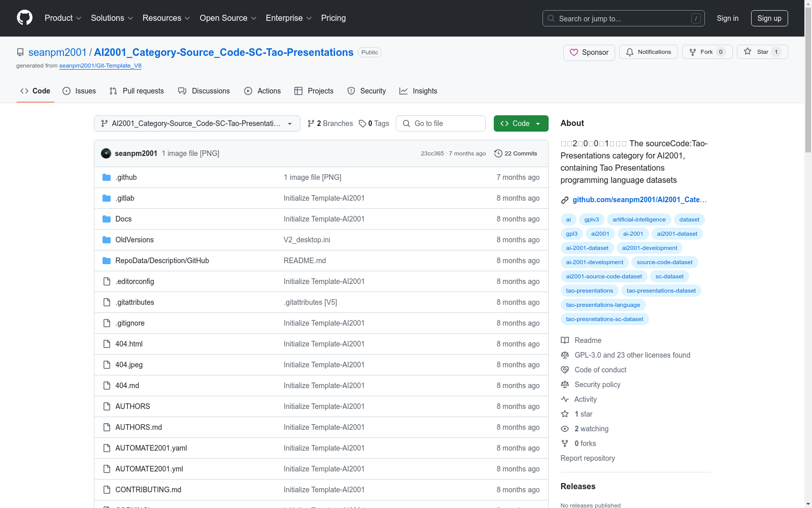Viewport: 812px width, 508px height.
Task: Open the Insights tab
Action: pos(418,91)
